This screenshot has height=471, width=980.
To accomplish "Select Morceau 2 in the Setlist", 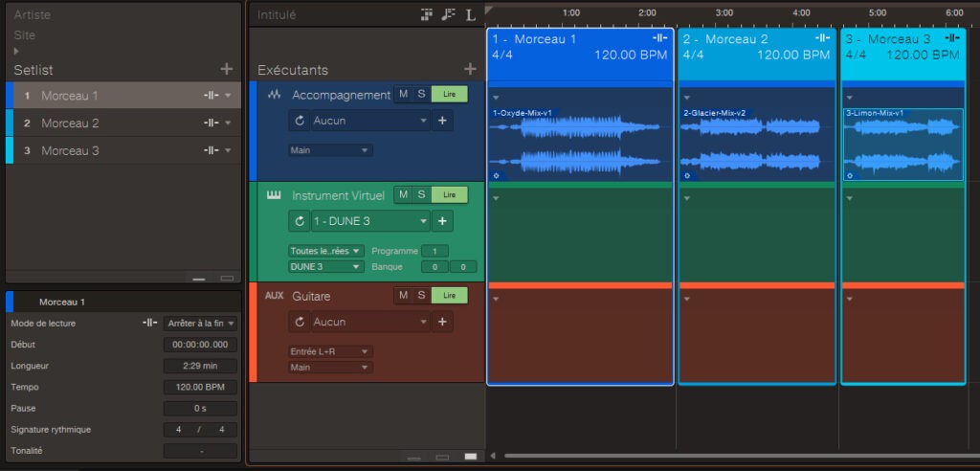I will pyautogui.click(x=70, y=123).
